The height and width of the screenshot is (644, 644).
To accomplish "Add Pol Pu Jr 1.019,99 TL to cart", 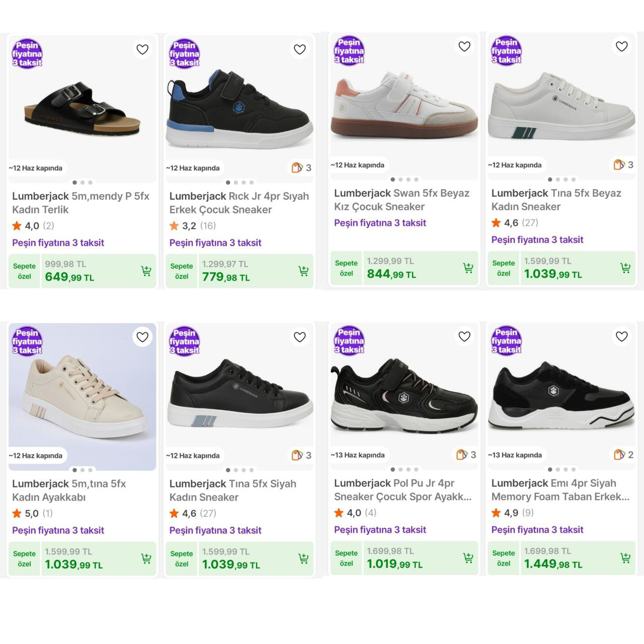I will 468,558.
